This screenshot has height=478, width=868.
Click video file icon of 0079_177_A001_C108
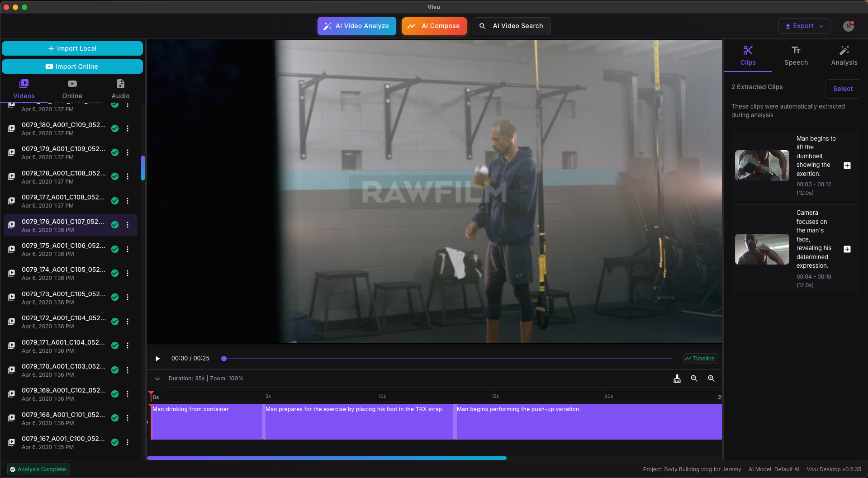(11, 201)
